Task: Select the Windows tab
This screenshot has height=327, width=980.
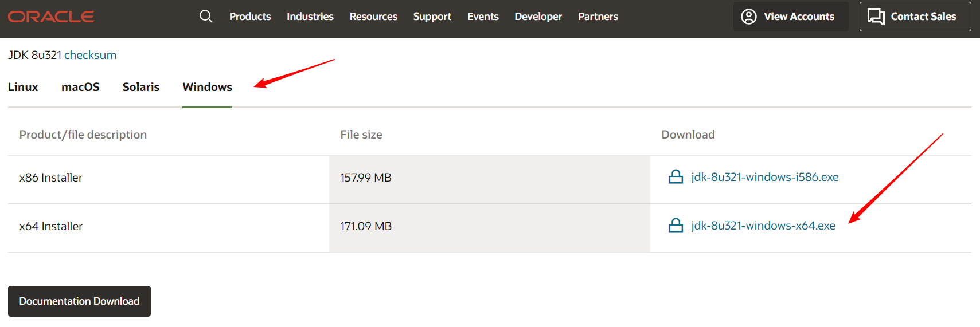Action: (x=207, y=87)
